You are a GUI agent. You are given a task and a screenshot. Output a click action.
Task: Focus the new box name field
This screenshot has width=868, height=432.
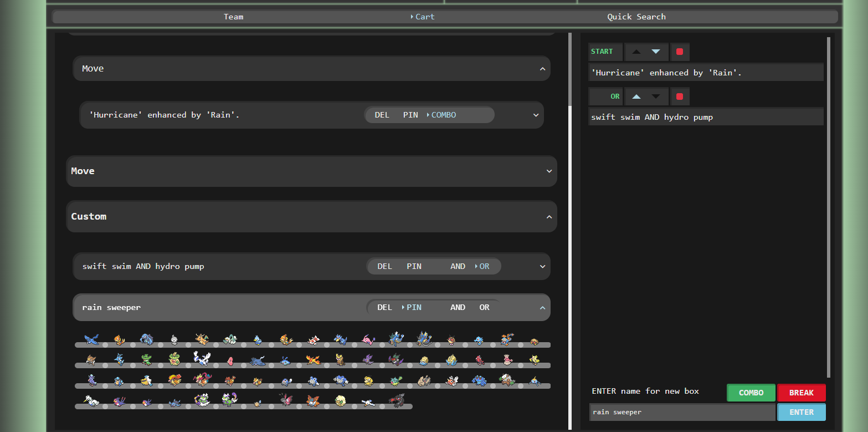click(682, 412)
